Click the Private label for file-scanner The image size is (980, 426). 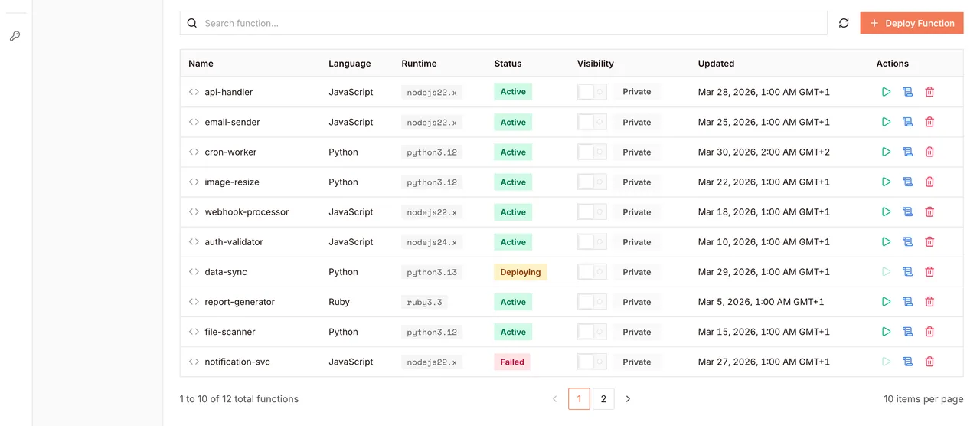click(x=637, y=332)
